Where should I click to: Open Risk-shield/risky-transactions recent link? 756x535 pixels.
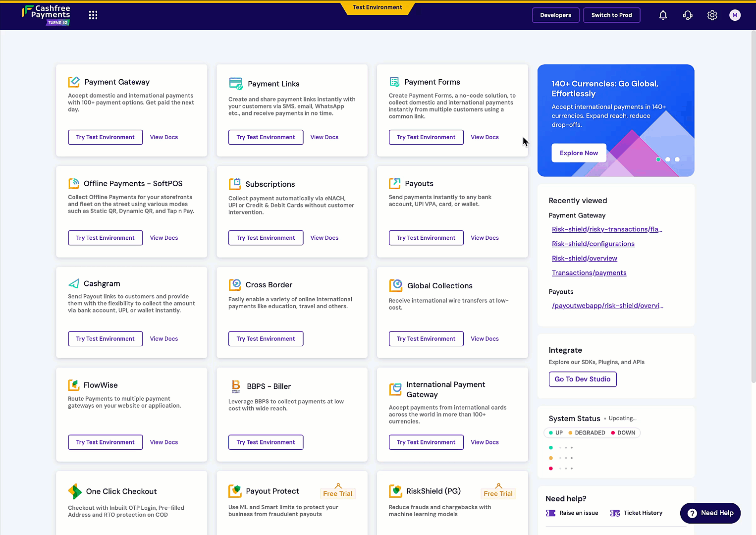(x=607, y=229)
